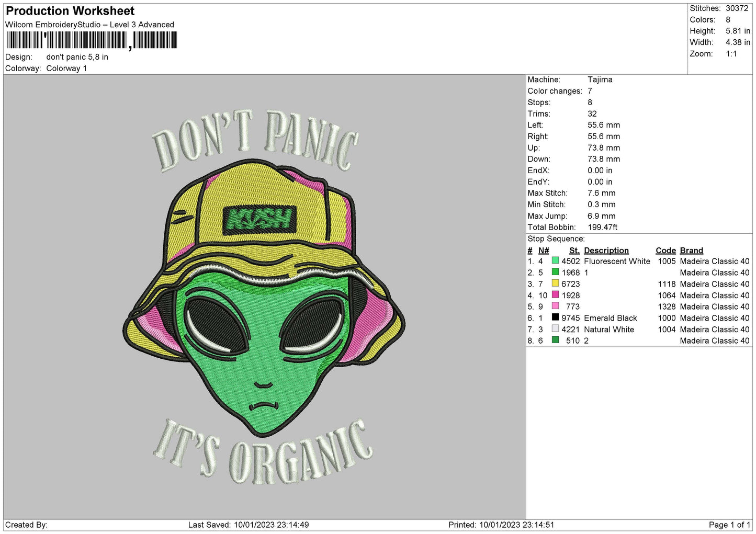
Task: Click the 'Colorway 1' value
Action: 66,69
